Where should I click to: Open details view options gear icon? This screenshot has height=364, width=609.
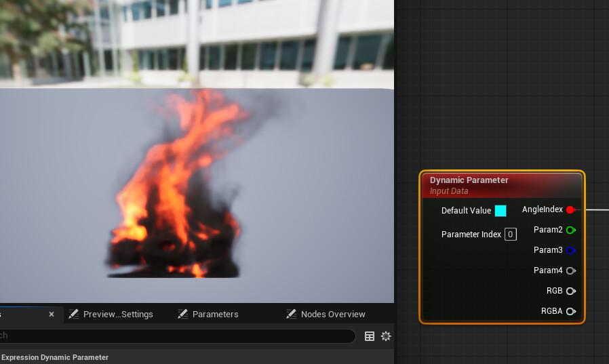[x=386, y=336]
